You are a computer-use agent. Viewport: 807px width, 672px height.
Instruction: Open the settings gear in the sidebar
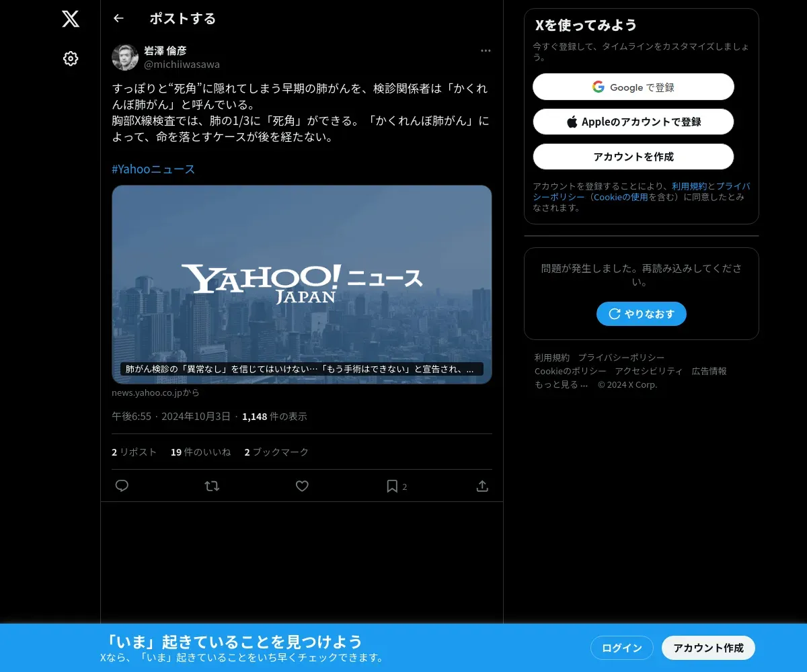click(x=71, y=58)
